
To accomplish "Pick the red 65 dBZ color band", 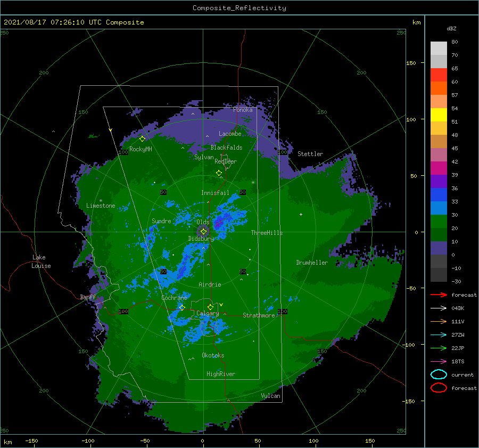I will (439, 75).
